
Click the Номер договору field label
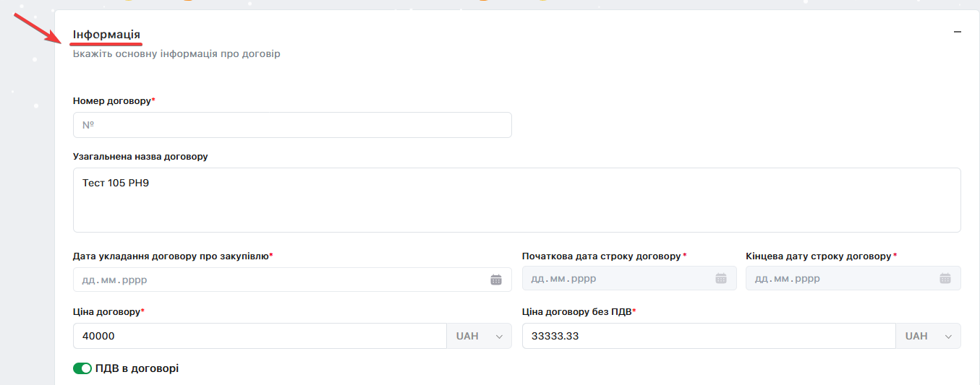pos(112,101)
